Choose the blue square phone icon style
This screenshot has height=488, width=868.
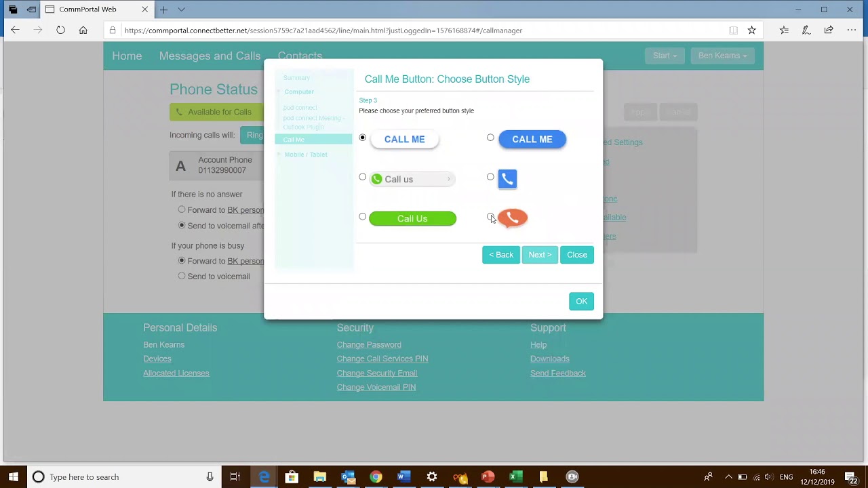[x=490, y=177]
